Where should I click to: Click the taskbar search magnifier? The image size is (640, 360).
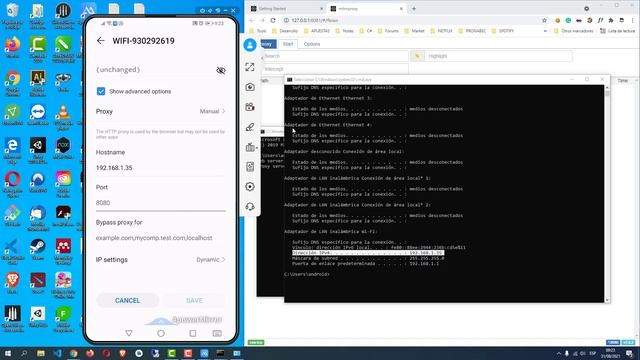pos(24,353)
